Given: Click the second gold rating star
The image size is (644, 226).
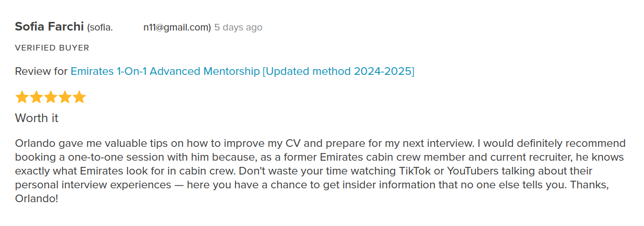Looking at the screenshot, I should point(36,97).
